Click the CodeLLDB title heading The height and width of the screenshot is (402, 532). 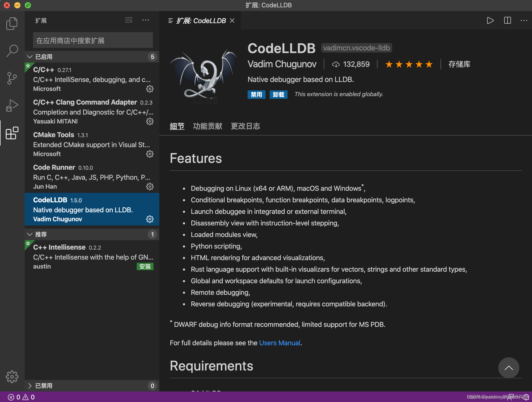tap(281, 48)
